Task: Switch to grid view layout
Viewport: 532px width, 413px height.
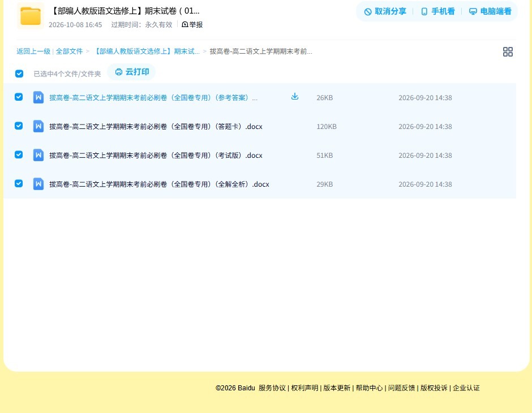Action: 508,52
